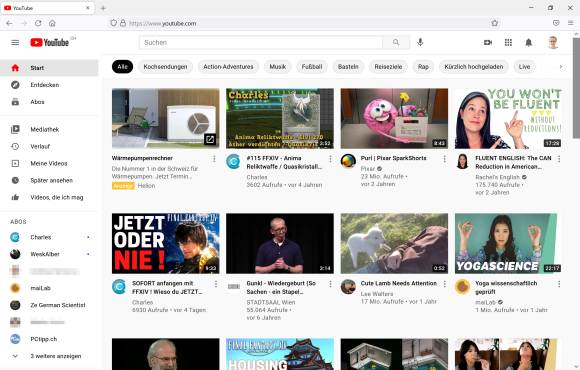The width and height of the screenshot is (580, 370).
Task: Expand 3 weitere anzeigen subscriptions
Action: point(49,356)
